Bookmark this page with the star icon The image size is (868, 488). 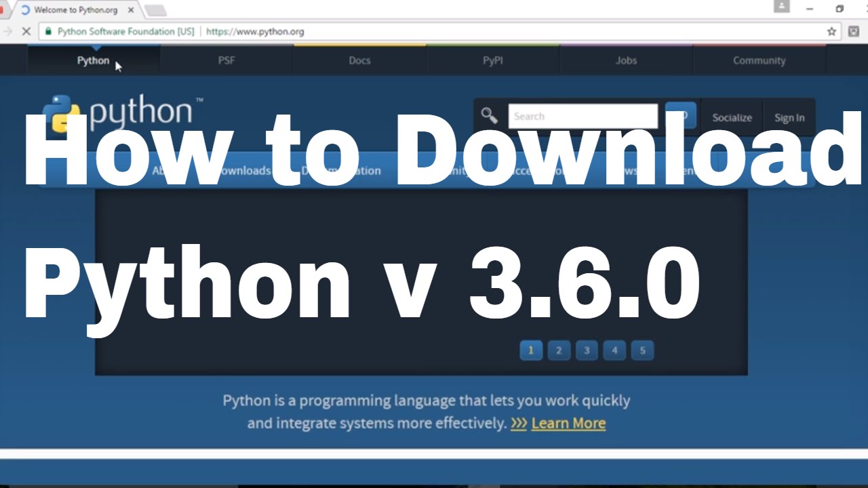point(831,31)
